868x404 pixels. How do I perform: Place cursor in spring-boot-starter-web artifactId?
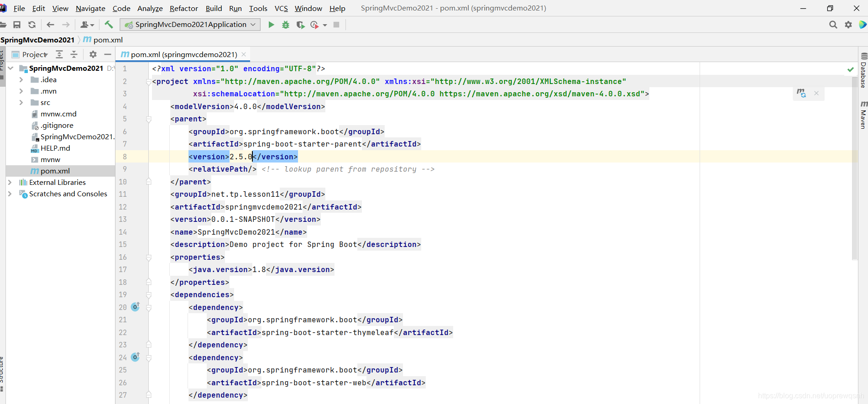tap(314, 383)
